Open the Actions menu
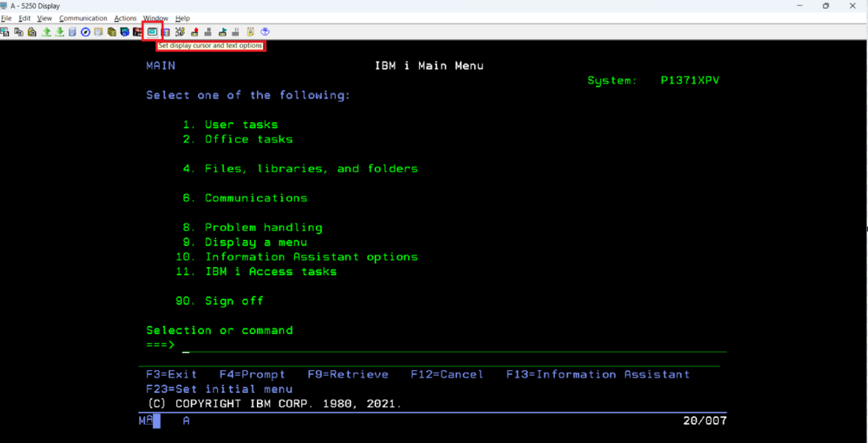868x443 pixels. tap(125, 18)
